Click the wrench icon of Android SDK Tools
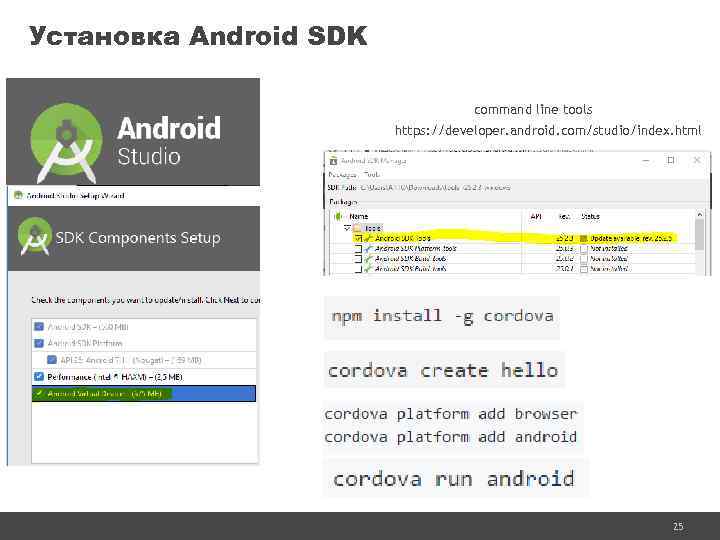The height and width of the screenshot is (540, 720). tap(368, 238)
